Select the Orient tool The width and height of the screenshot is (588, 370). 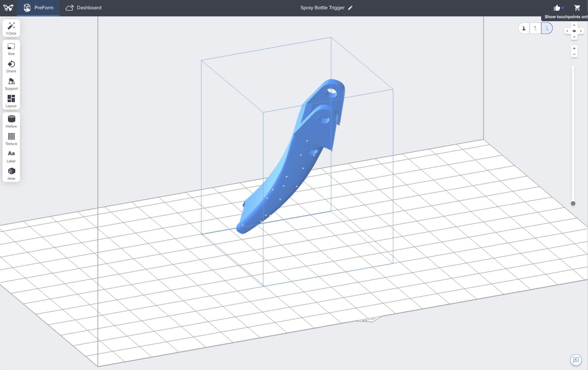(11, 67)
